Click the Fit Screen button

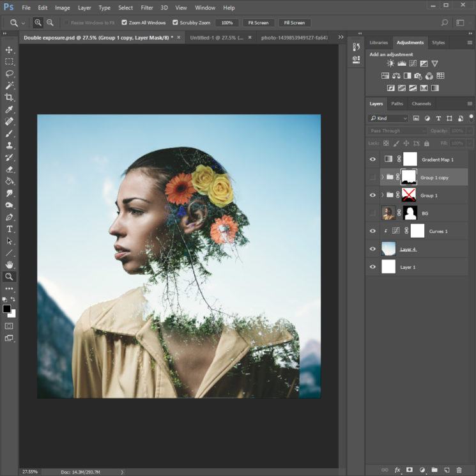tap(258, 23)
